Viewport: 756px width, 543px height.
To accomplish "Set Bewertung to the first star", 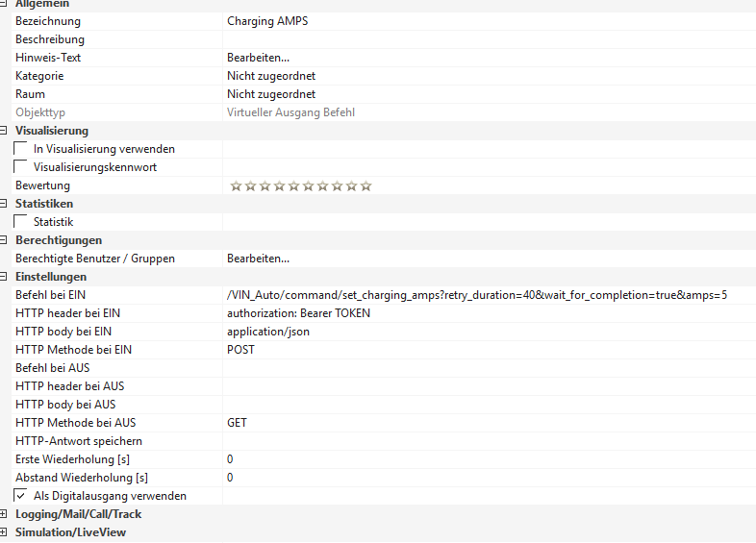I will point(236,186).
